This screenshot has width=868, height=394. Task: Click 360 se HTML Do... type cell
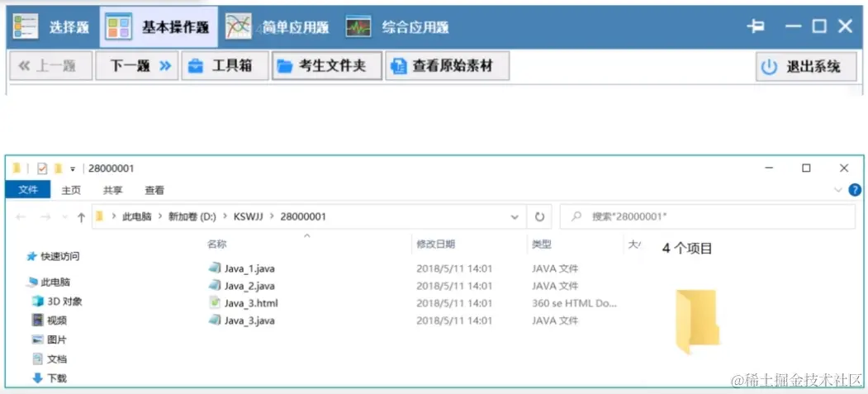tap(574, 303)
